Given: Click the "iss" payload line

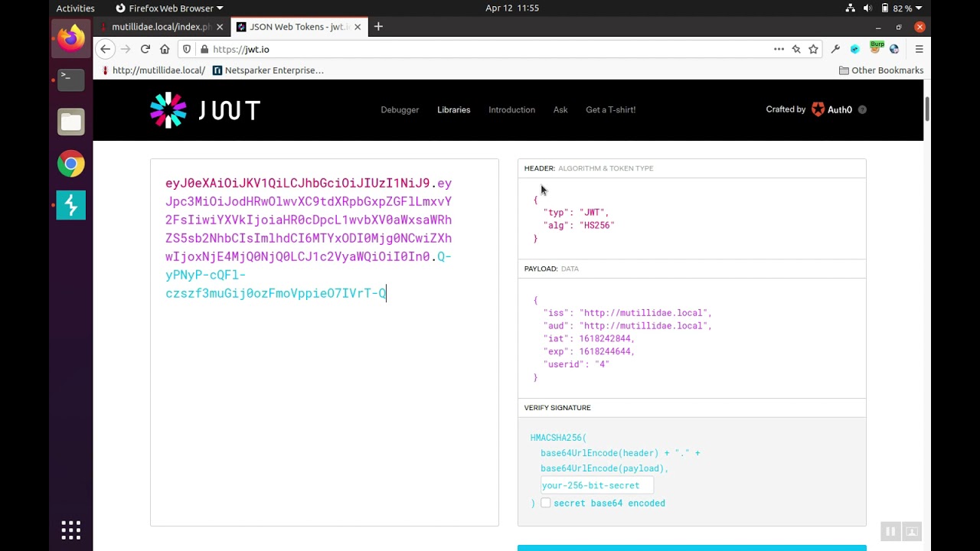Looking at the screenshot, I should (628, 313).
